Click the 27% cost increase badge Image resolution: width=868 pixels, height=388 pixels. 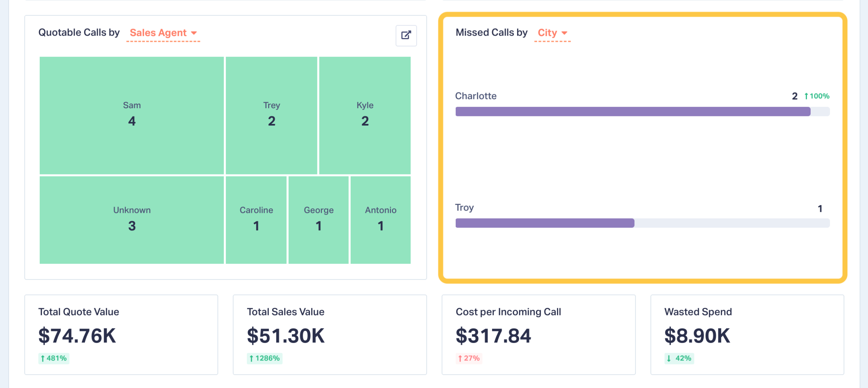pyautogui.click(x=469, y=358)
